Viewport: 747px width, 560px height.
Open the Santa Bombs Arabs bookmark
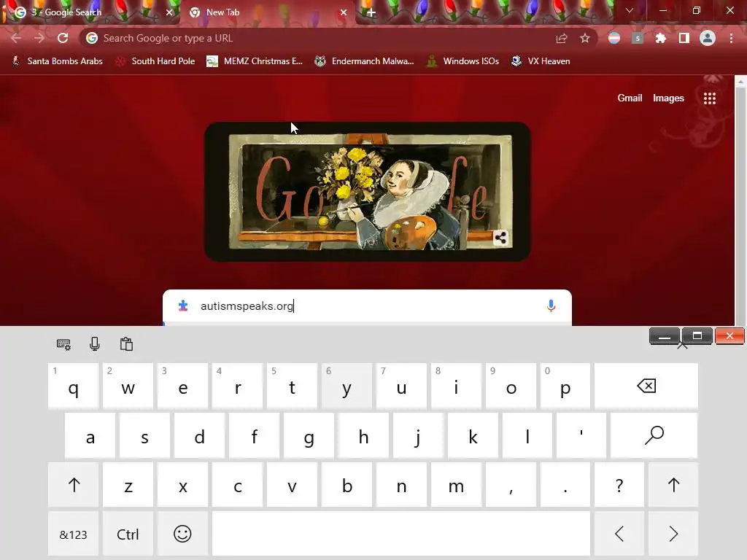pyautogui.click(x=57, y=61)
